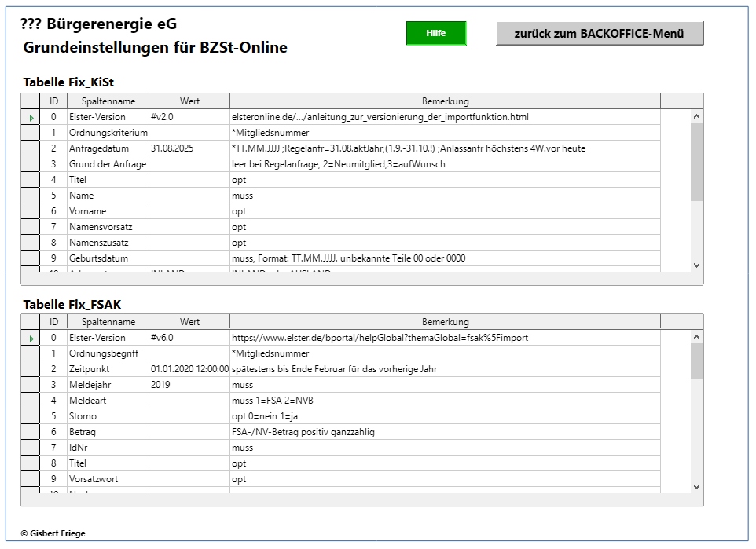Click empty Wert cell for Ordnungskriterium
Viewport: 756px width, 549px height.
tap(189, 133)
